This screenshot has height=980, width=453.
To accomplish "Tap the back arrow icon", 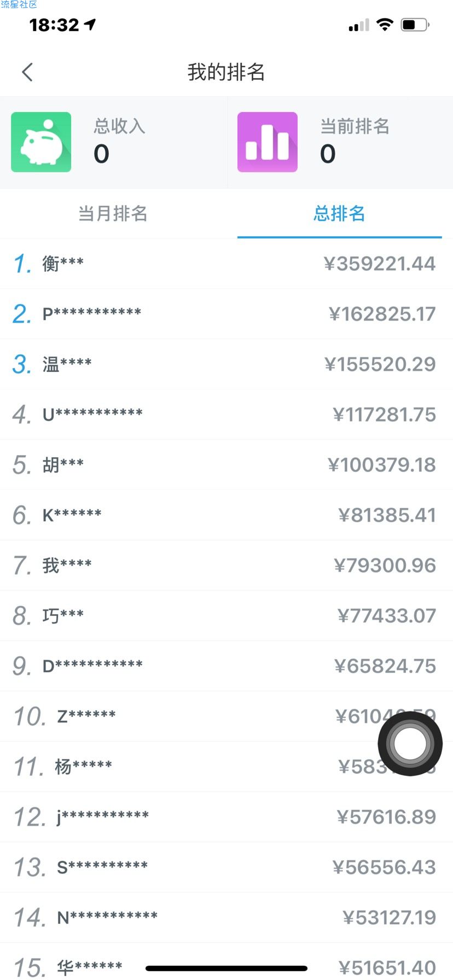I will [x=27, y=72].
